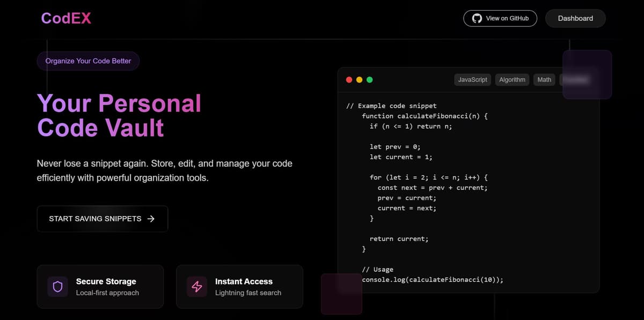Click the arrow icon beside Start Saving Snippets
Screen dimensions: 644x320
tap(151, 219)
